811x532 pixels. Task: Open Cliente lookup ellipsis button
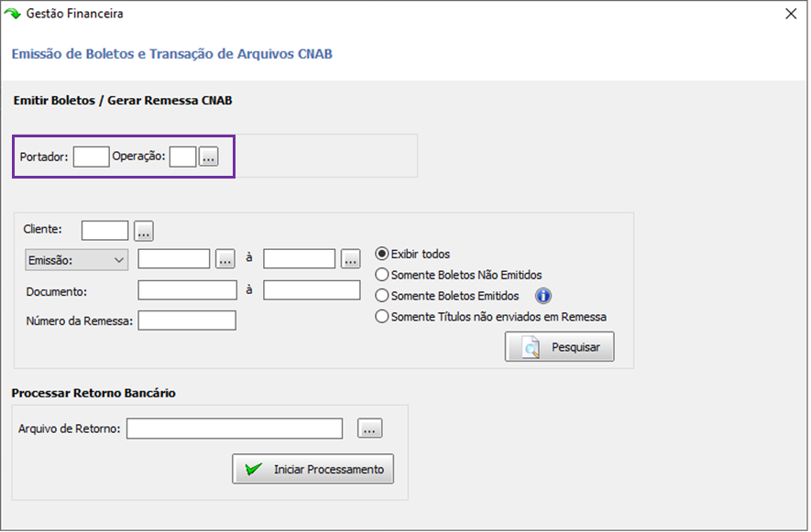pos(144,231)
